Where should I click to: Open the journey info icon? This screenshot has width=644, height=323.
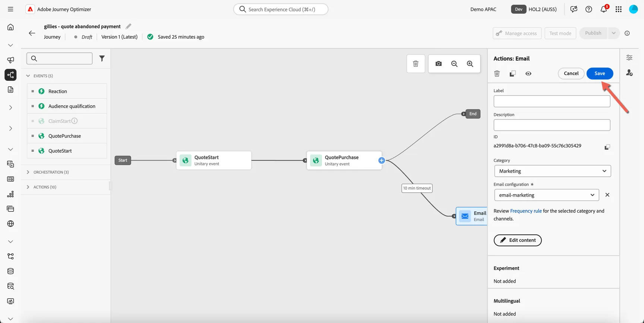click(627, 33)
